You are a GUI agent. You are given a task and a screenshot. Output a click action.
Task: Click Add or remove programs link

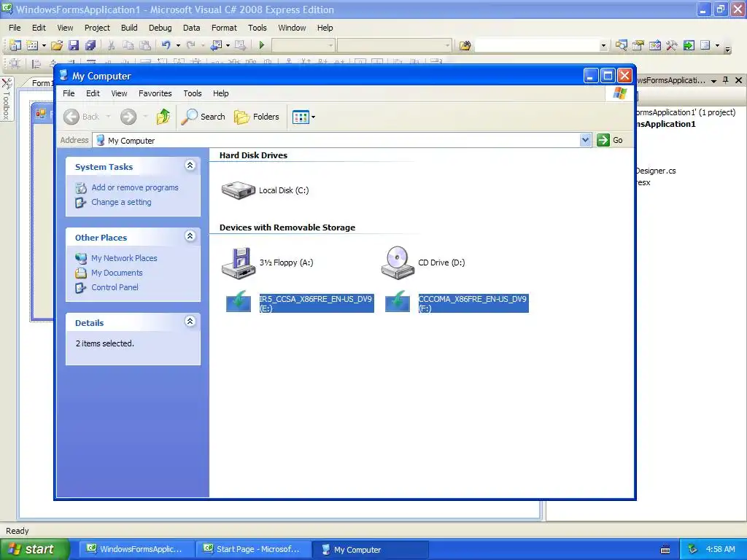(x=135, y=187)
